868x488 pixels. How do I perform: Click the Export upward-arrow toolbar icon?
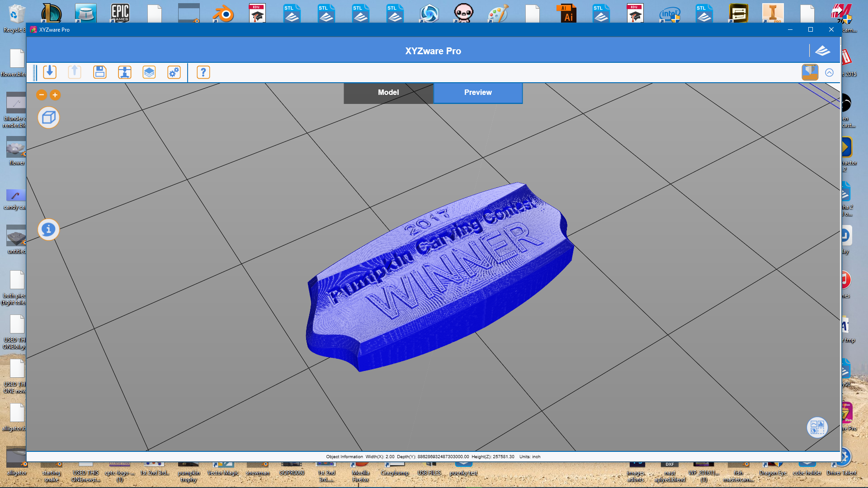(x=75, y=72)
